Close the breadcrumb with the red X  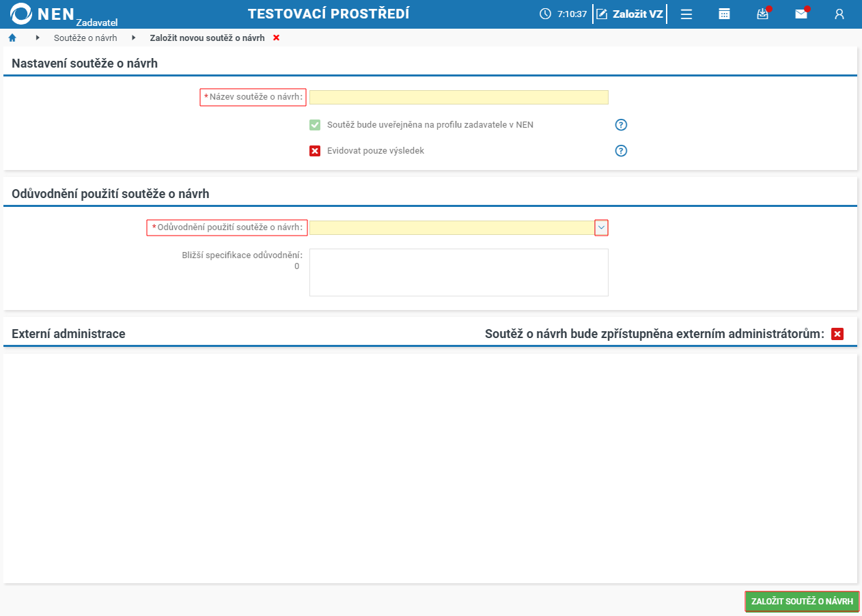pyautogui.click(x=276, y=38)
